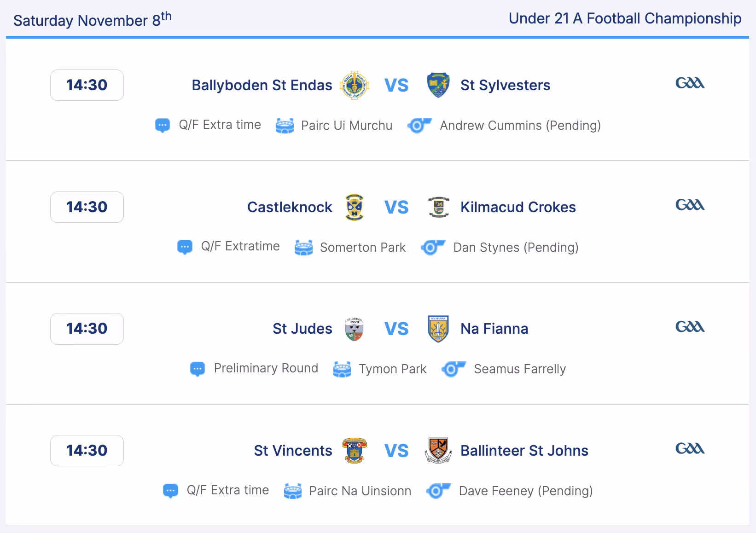Click the GAA logo on St Vincents fixture

click(690, 448)
